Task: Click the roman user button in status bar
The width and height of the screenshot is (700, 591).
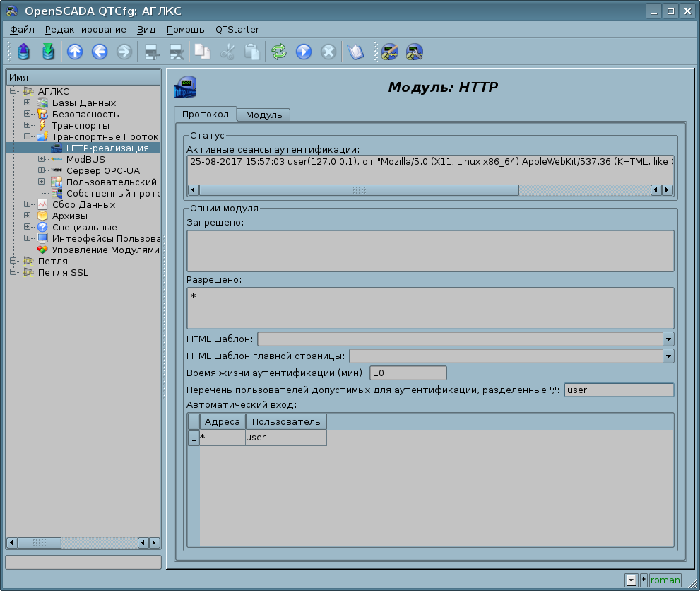Action: pos(665,580)
